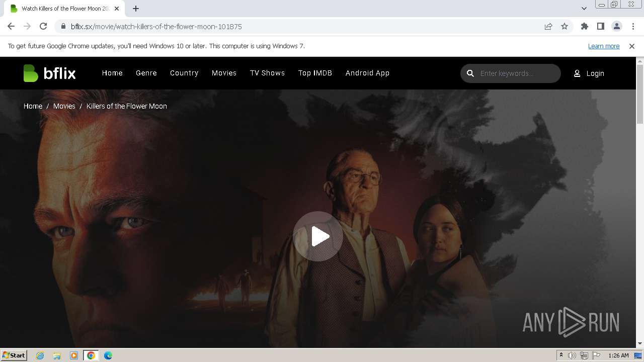The width and height of the screenshot is (644, 362).
Task: Click Home breadcrumb link
Action: click(33, 106)
